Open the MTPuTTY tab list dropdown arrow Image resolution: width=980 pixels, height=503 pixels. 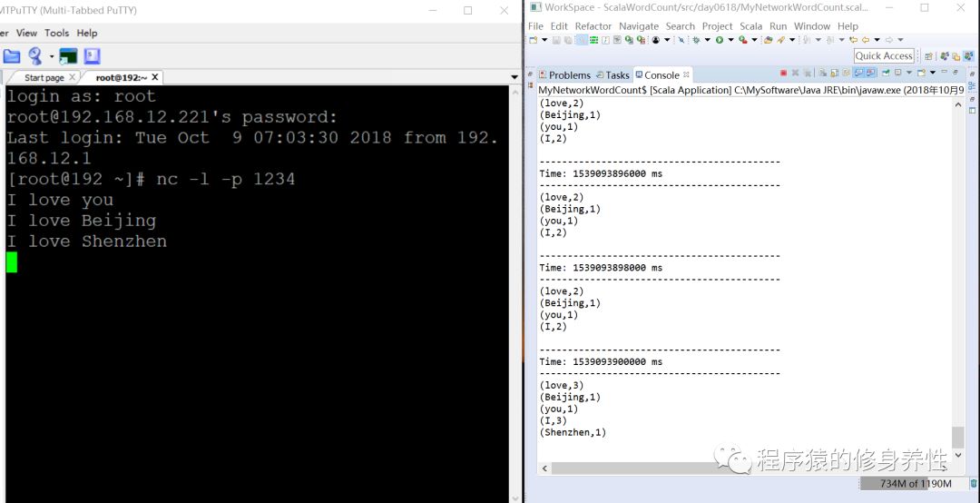tap(514, 77)
